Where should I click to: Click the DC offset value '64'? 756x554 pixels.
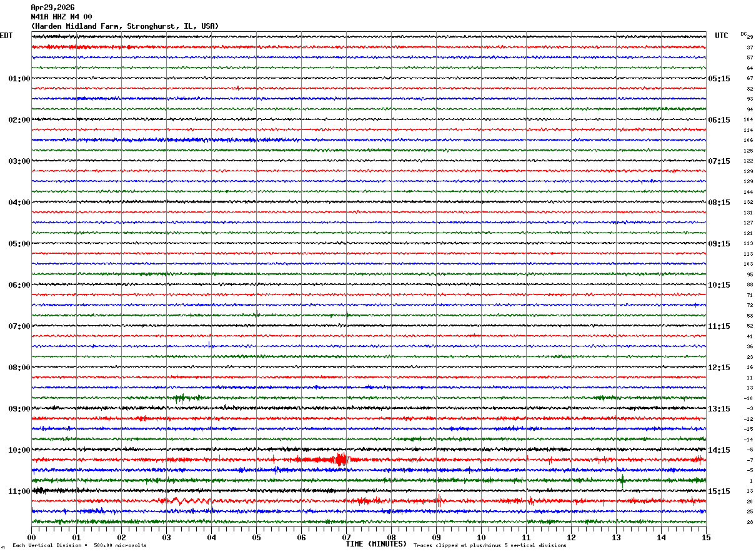click(x=750, y=68)
